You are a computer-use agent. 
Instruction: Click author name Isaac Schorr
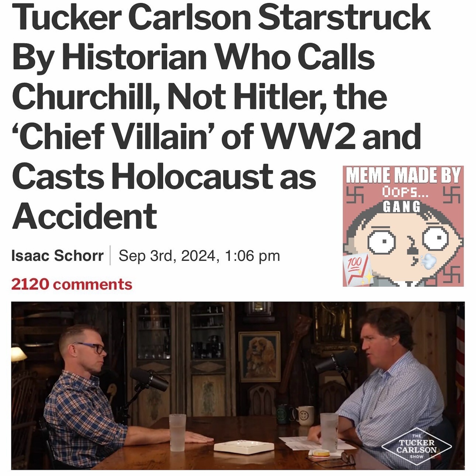click(x=57, y=256)
